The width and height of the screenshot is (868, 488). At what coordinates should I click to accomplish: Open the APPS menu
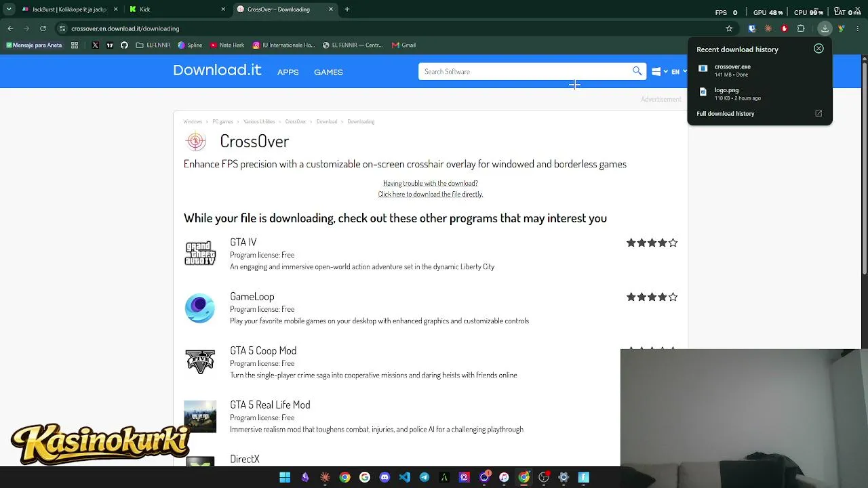[288, 72]
